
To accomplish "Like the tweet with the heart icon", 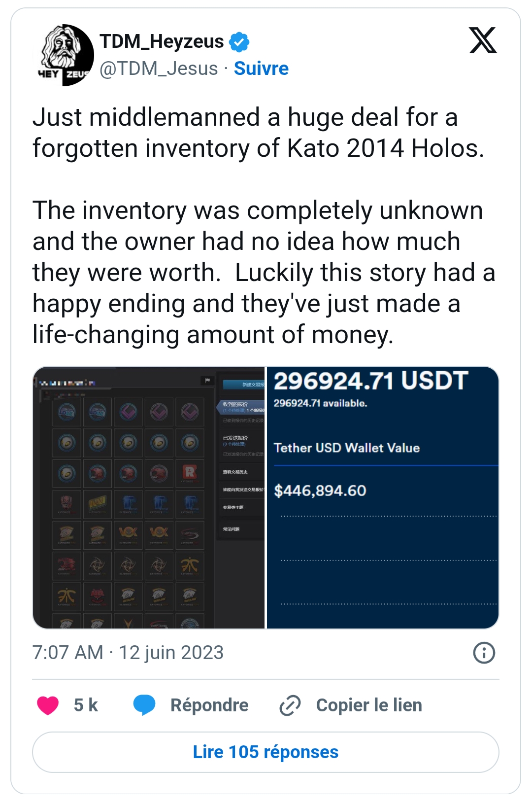I will [48, 705].
